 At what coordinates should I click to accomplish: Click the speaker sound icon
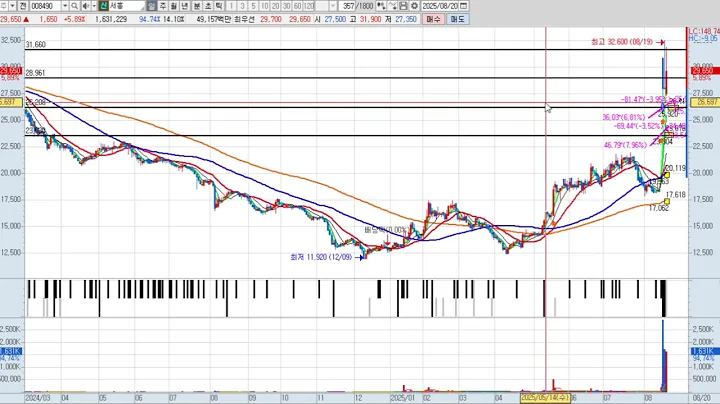pos(86,6)
